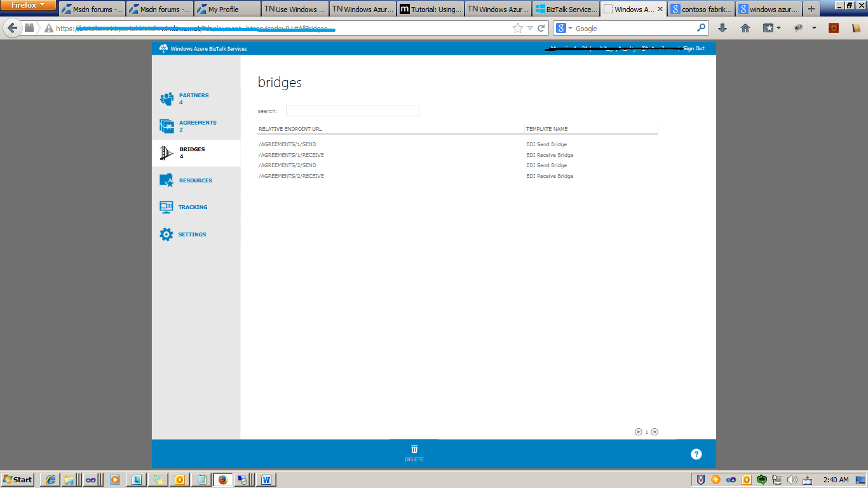
Task: Close the active Windows A... tab
Action: [660, 10]
